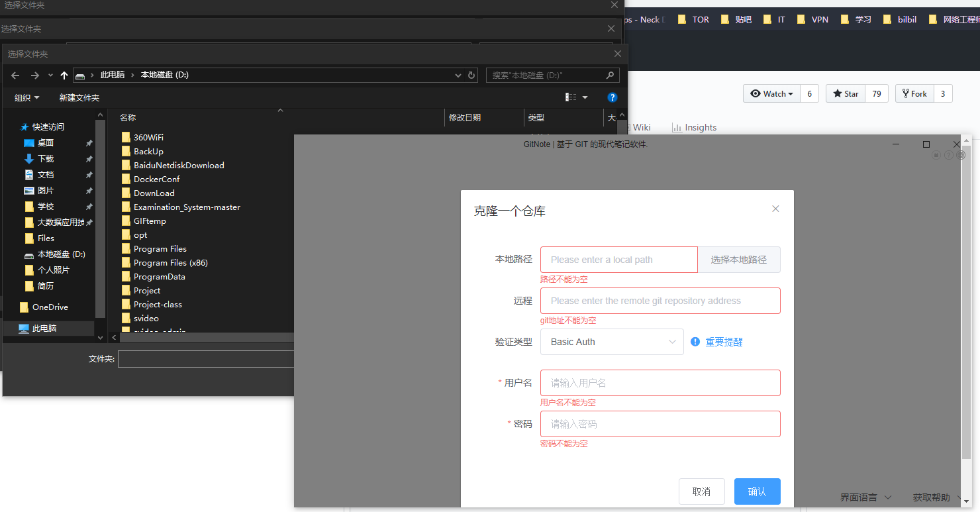The width and height of the screenshot is (980, 512).
Task: Change the view layout icon in folder dialog
Action: pos(571,97)
